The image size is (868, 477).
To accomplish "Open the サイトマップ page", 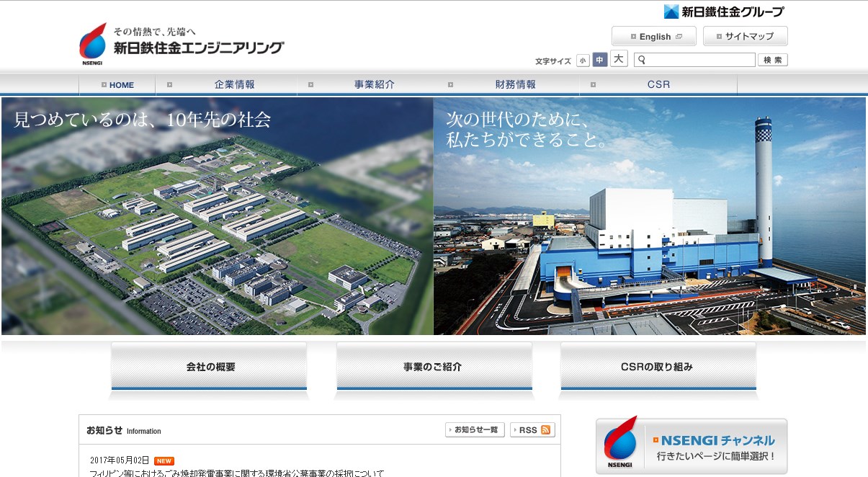I will (x=746, y=36).
